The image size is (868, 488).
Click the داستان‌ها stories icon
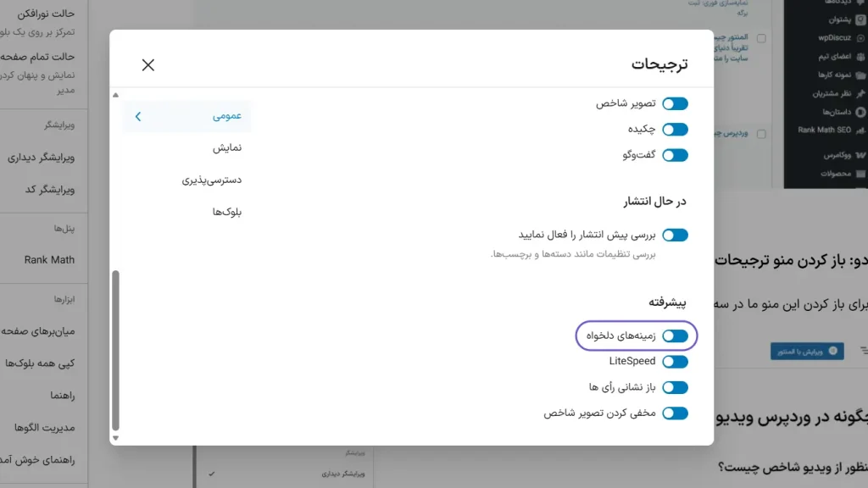(861, 112)
